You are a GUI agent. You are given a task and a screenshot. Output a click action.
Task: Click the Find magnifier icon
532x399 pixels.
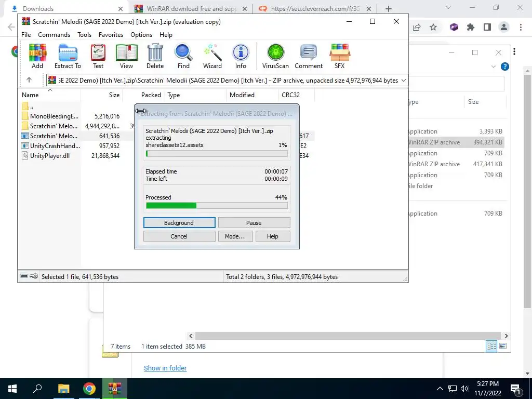tap(183, 56)
